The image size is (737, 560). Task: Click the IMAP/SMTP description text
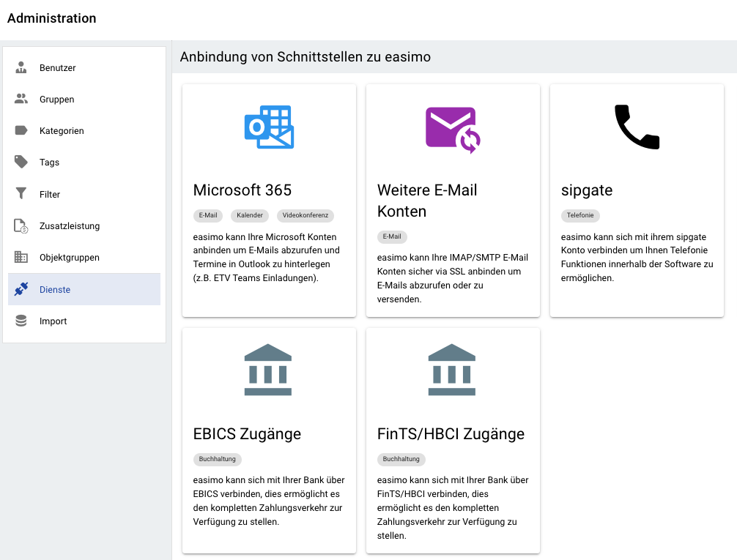click(452, 278)
